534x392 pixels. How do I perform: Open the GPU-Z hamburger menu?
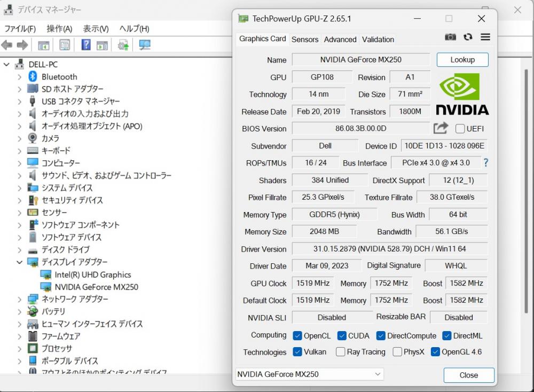[x=485, y=37]
